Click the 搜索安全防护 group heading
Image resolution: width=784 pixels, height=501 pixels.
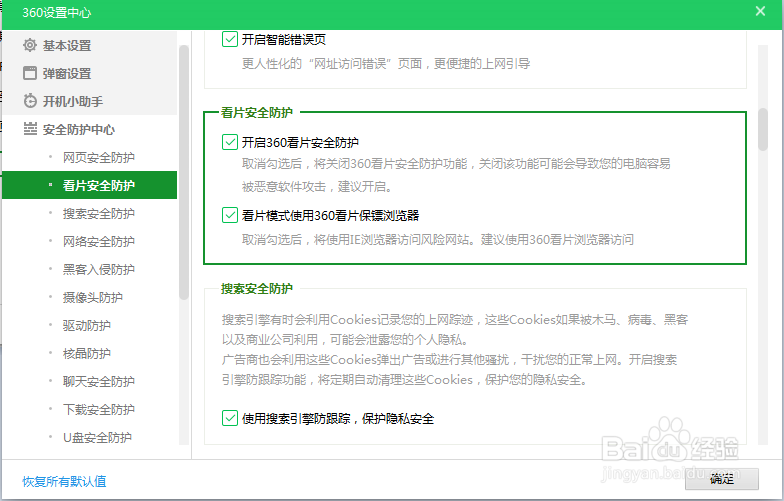tap(256, 288)
